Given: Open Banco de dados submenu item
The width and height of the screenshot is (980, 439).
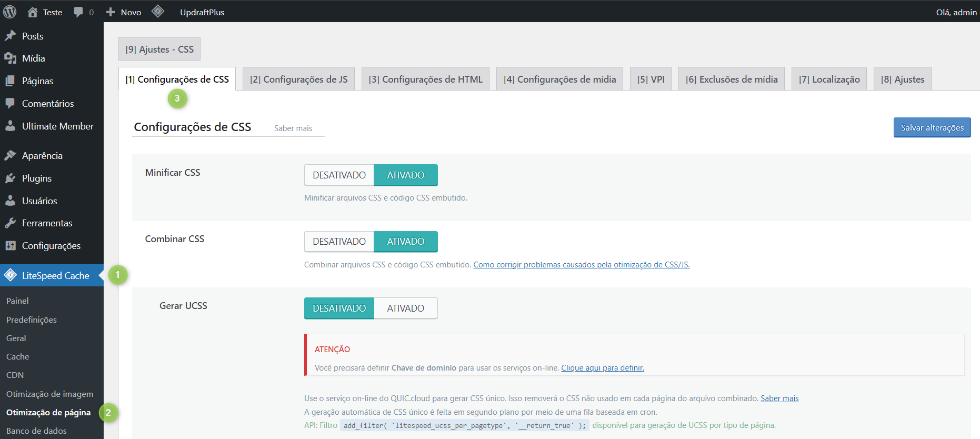Looking at the screenshot, I should [x=36, y=431].
